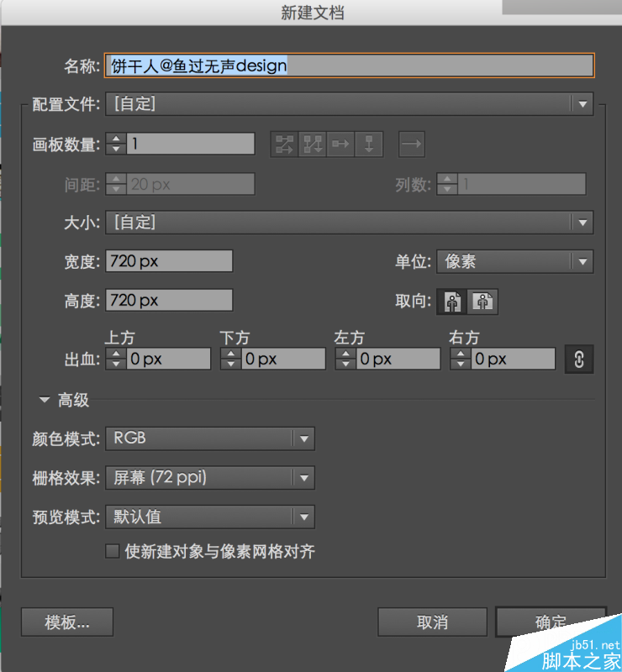This screenshot has height=672, width=622.
Task: Click the 取消 cancel button
Action: [x=432, y=622]
